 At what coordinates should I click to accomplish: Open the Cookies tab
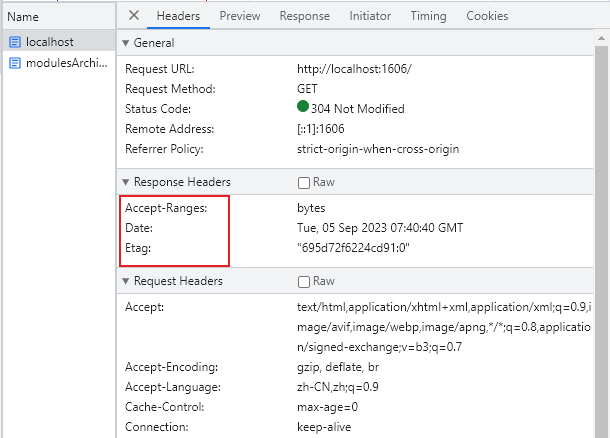tap(487, 16)
